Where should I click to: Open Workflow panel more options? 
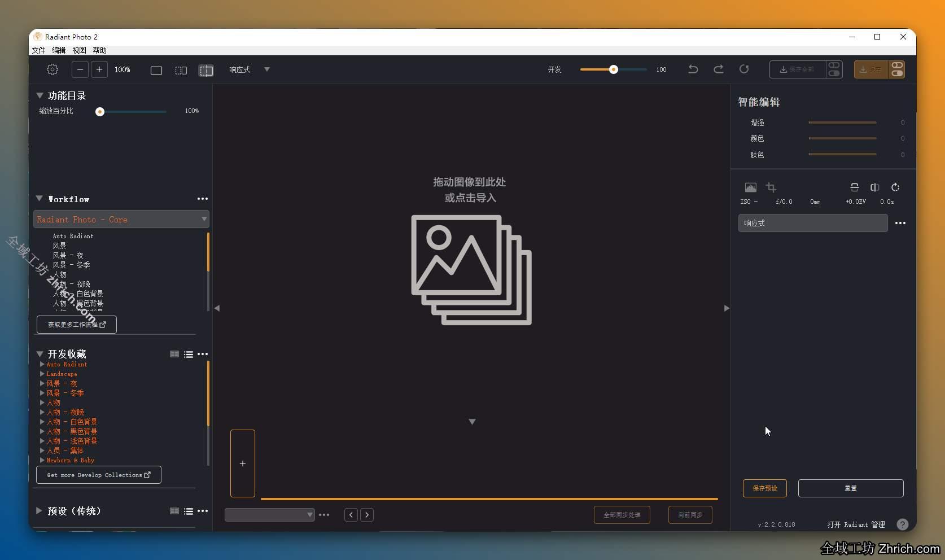[x=203, y=199]
